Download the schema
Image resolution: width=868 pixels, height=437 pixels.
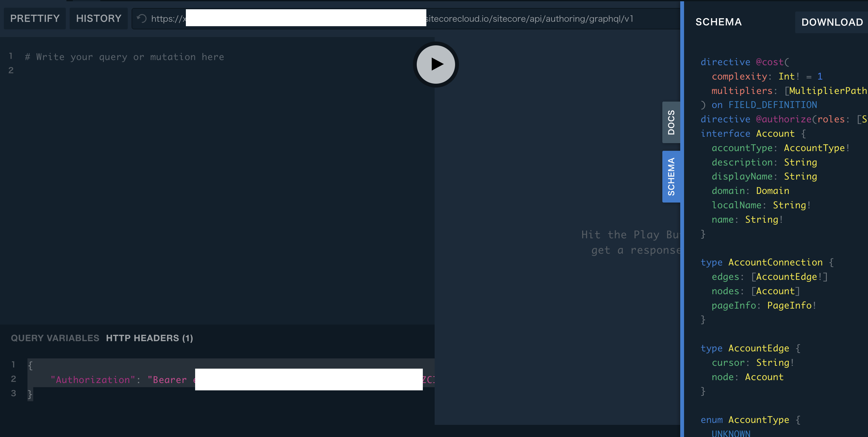tap(832, 22)
